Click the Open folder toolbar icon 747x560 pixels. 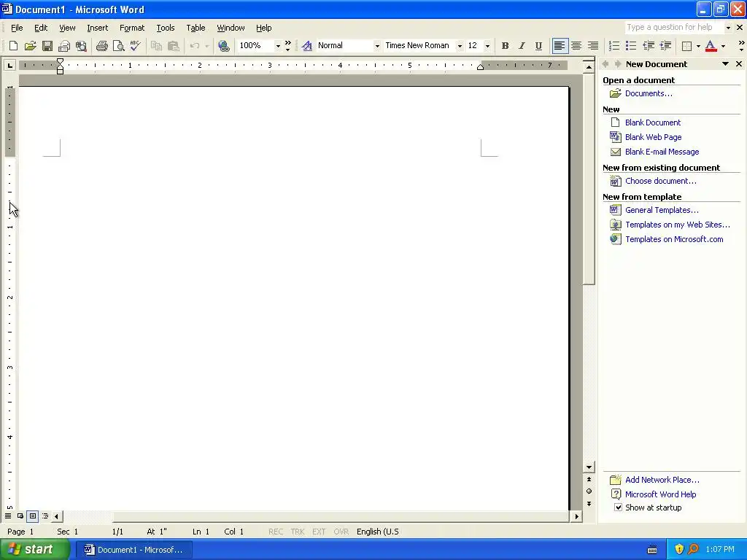coord(31,46)
